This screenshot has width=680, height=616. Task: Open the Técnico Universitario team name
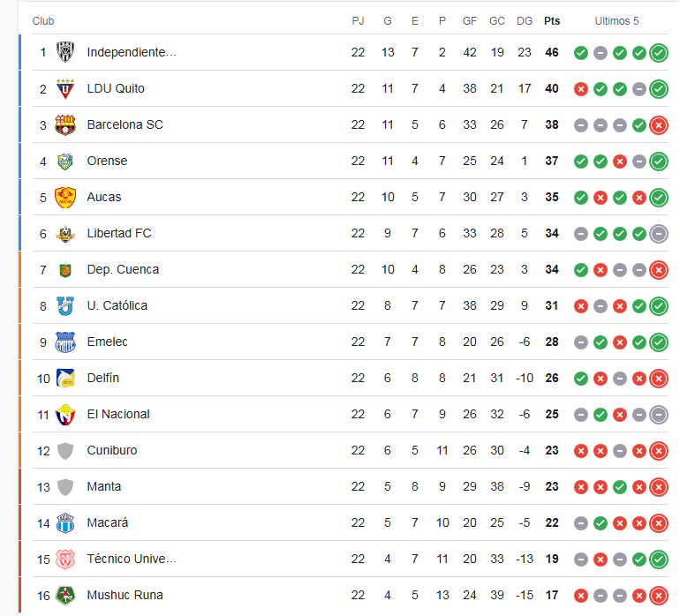(x=132, y=559)
